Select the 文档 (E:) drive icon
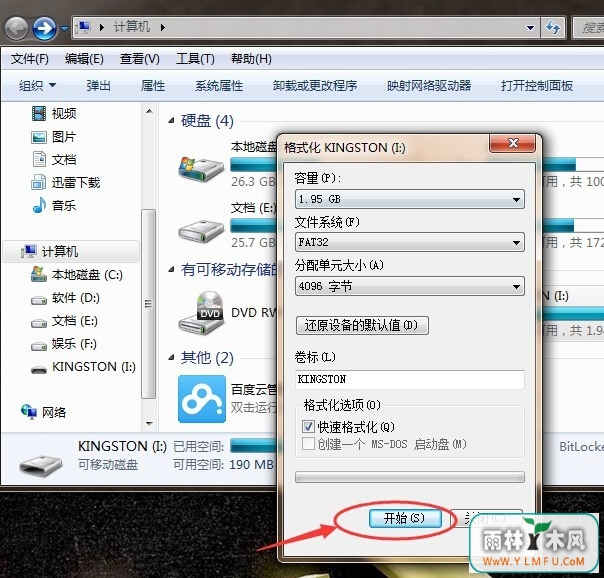 (201, 230)
